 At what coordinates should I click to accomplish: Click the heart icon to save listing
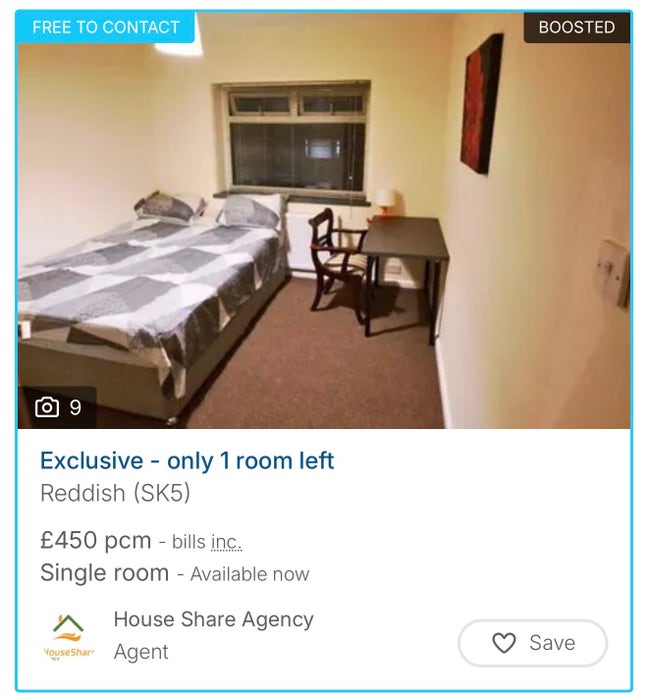504,643
